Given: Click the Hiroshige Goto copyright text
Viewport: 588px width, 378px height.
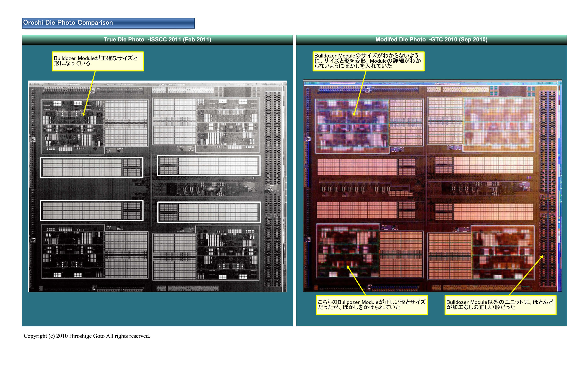Looking at the screenshot, I should click(87, 336).
